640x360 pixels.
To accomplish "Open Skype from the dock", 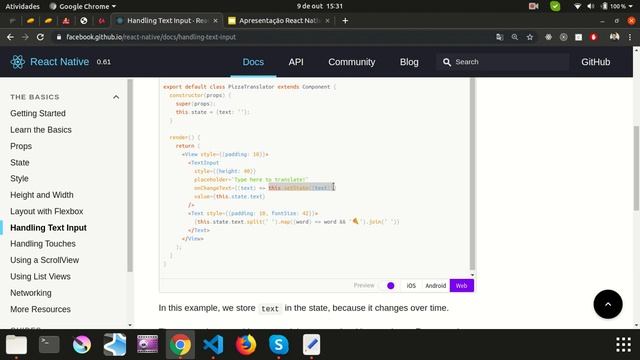I will (279, 345).
